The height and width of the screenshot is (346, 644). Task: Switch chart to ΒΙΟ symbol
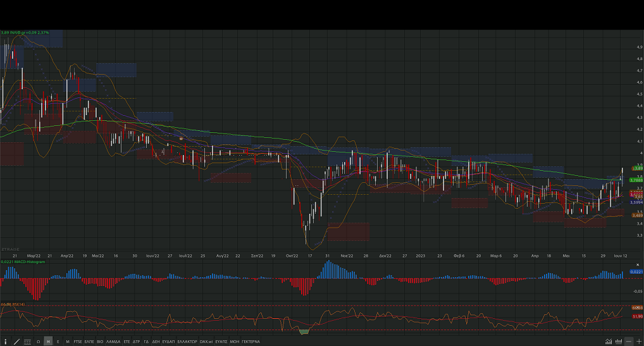pyautogui.click(x=100, y=342)
